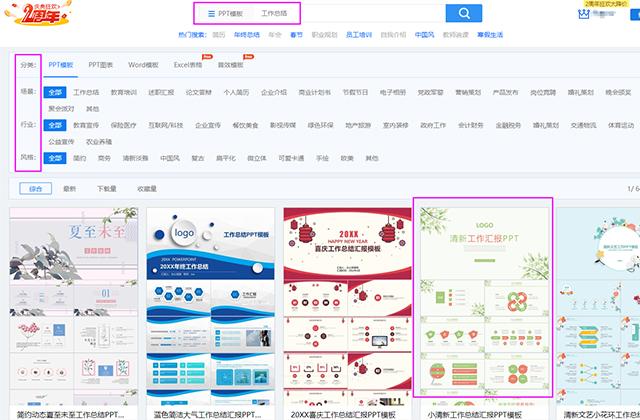The width and height of the screenshot is (640, 420).
Task: Switch to the Excel表格 category tab
Action: (x=188, y=65)
